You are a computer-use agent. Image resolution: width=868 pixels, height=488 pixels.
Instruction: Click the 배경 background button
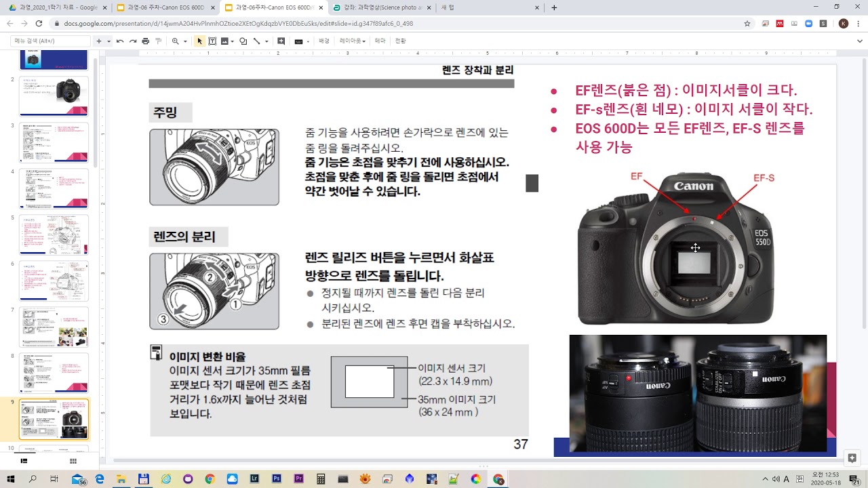(324, 41)
